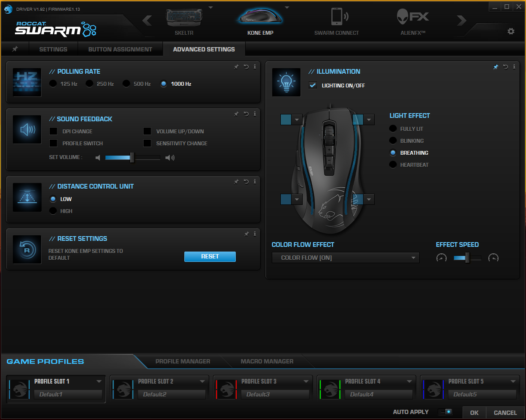Open the Color Flow Effect dropdown
This screenshot has width=526, height=420.
(x=346, y=258)
